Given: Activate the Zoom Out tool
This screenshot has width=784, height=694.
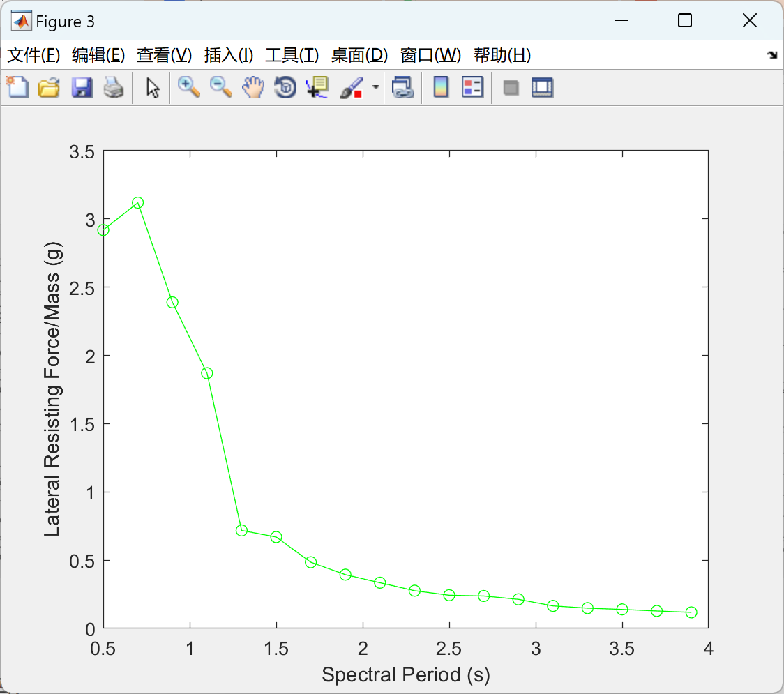Looking at the screenshot, I should coord(221,87).
